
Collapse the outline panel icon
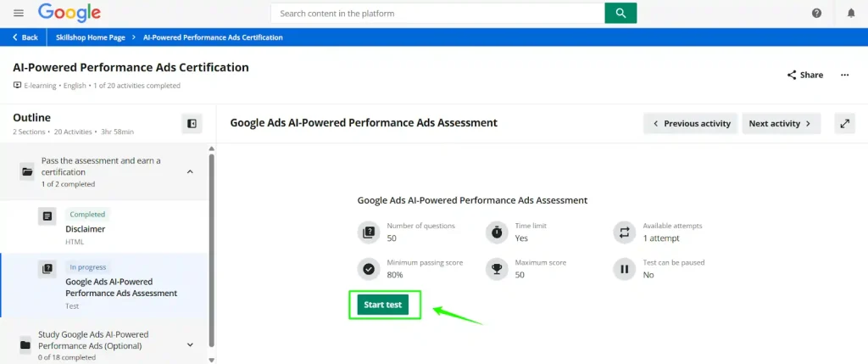pyautogui.click(x=192, y=124)
